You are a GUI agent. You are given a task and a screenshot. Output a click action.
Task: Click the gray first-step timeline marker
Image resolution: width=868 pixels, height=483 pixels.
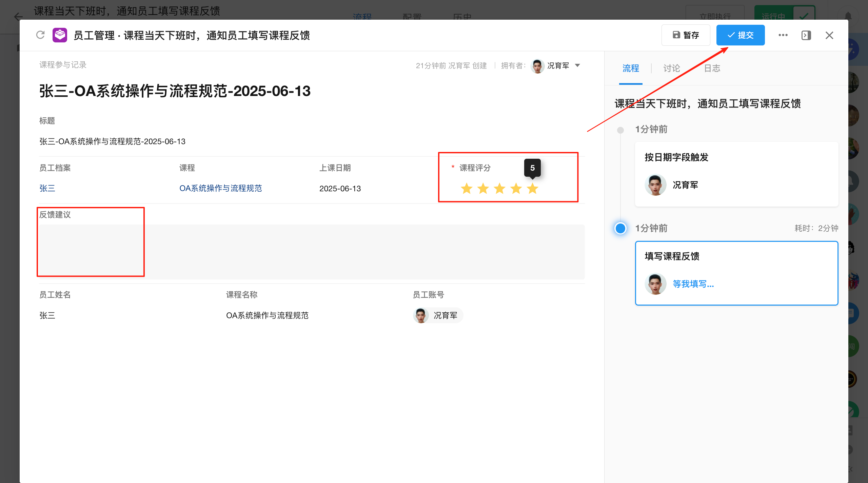(620, 130)
